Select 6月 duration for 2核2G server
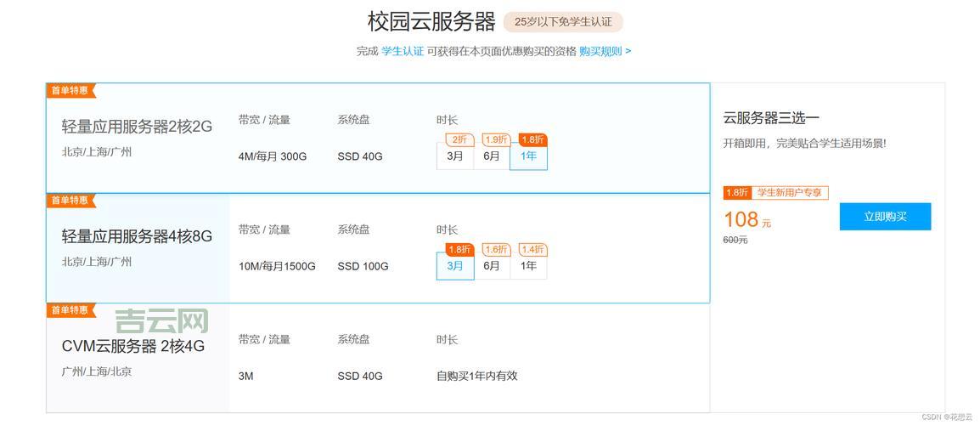This screenshot has height=425, width=980. tap(492, 156)
